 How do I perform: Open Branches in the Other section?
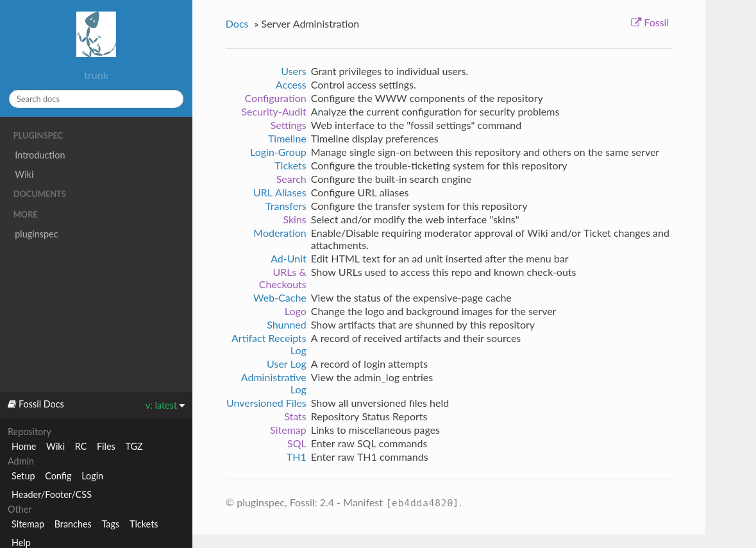click(x=72, y=524)
